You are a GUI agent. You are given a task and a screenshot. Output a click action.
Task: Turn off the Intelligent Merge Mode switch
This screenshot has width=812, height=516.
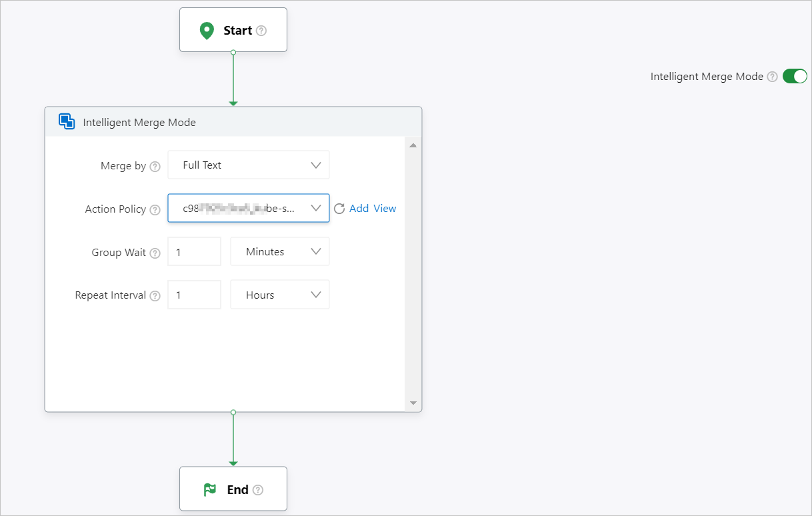click(795, 77)
